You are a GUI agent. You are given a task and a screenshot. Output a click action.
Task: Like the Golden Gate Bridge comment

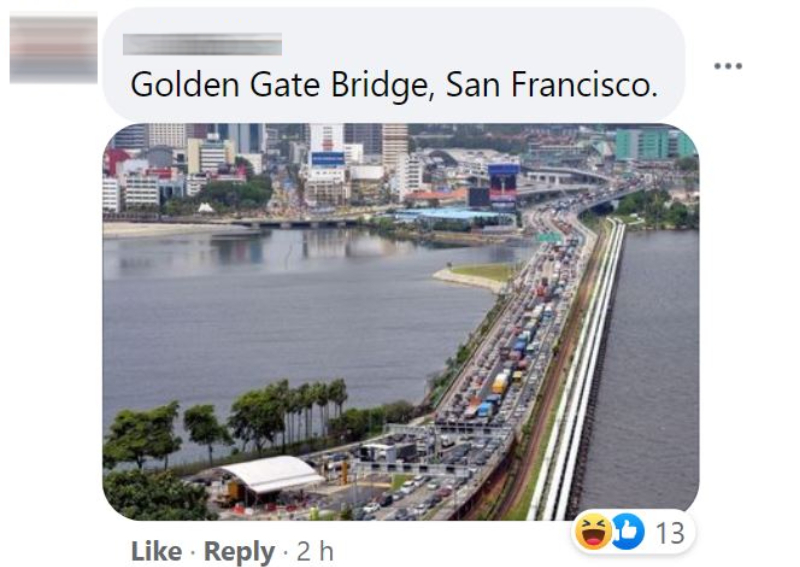[x=156, y=551]
